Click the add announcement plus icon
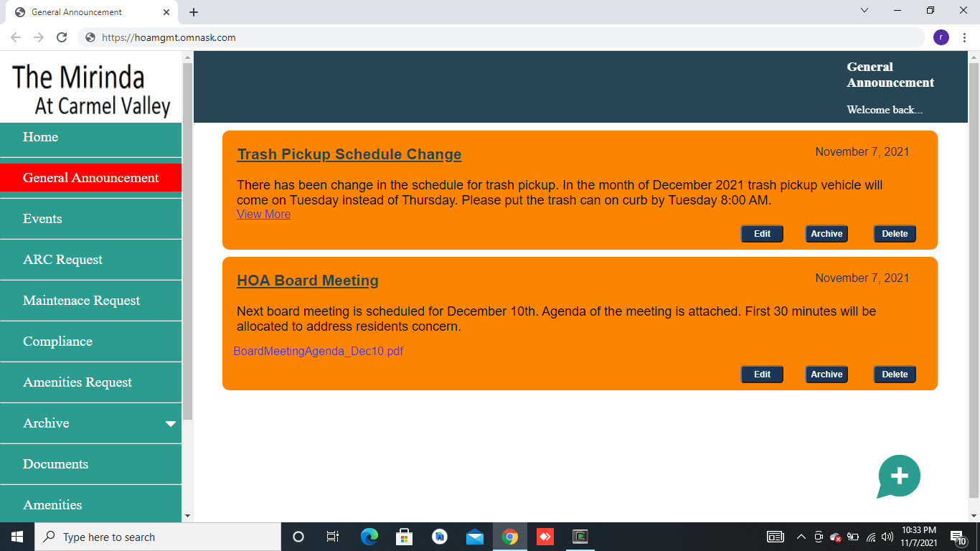Image resolution: width=980 pixels, height=551 pixels. [x=899, y=476]
